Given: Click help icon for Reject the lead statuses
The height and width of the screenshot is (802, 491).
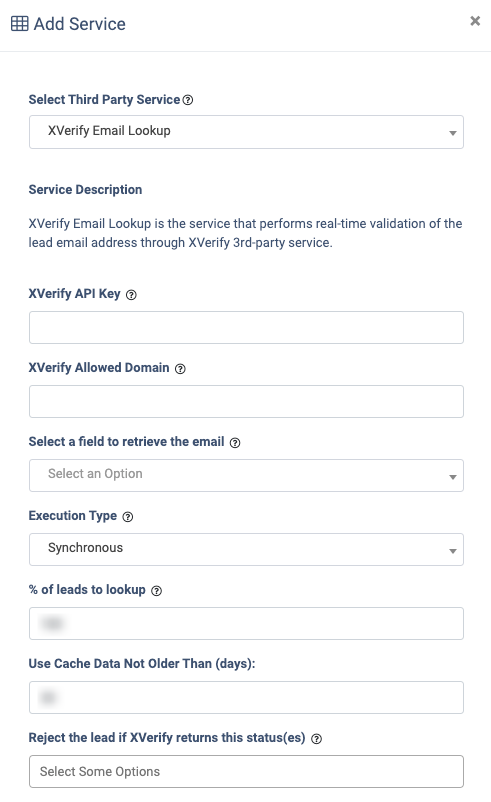Looking at the screenshot, I should (x=317, y=739).
